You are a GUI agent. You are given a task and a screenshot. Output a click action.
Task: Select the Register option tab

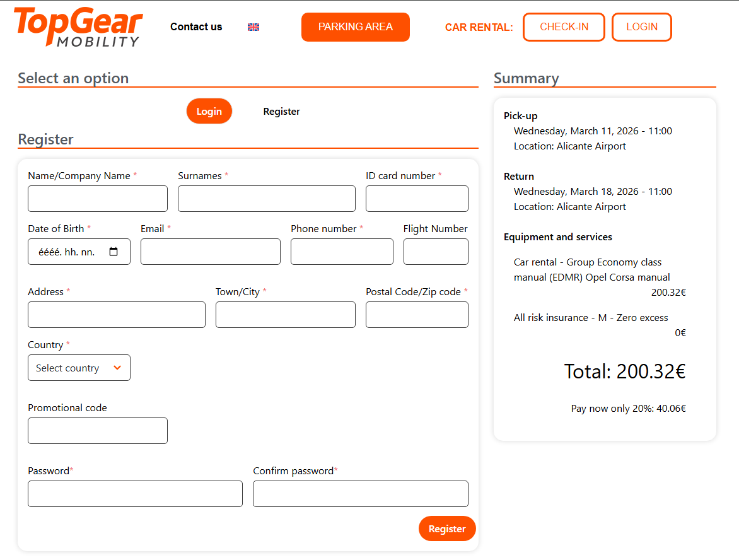coord(281,111)
